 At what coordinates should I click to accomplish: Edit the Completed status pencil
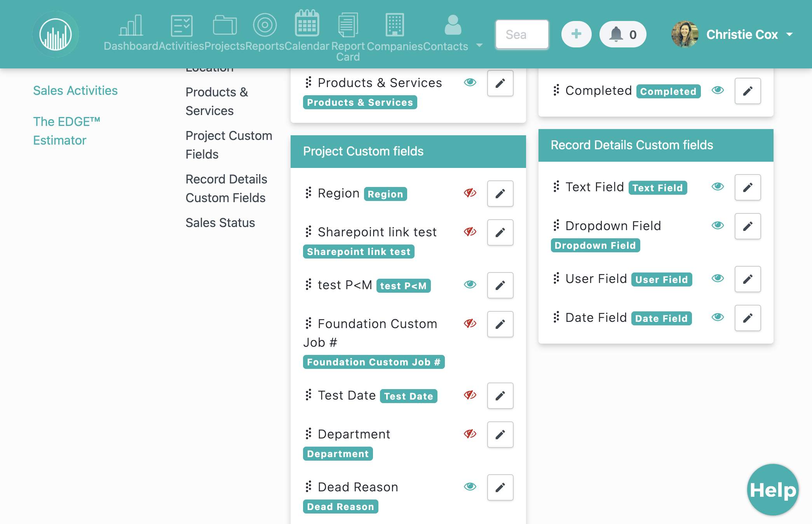click(748, 91)
